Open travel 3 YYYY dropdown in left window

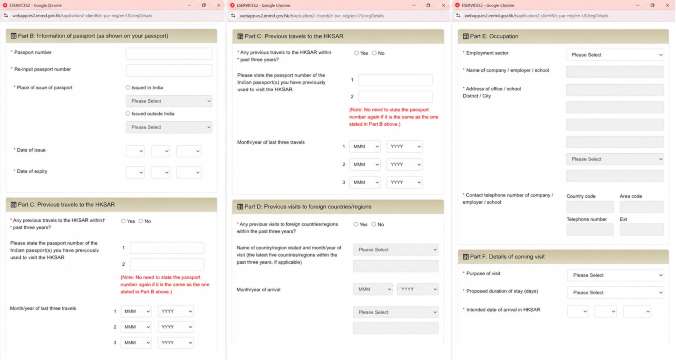point(175,343)
